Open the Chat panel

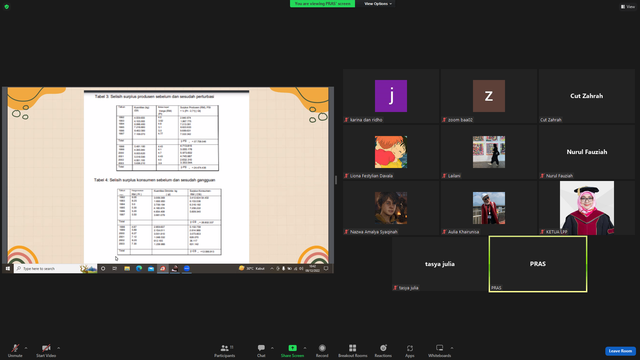261,351
